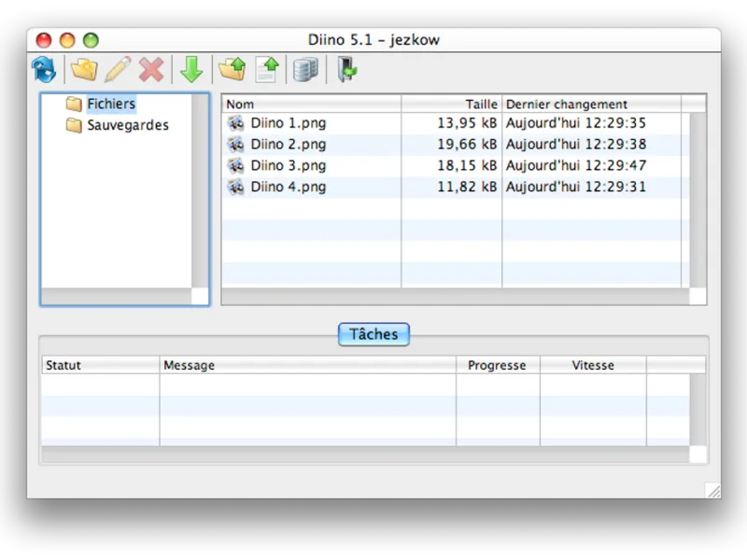Click the blue refresh icon in toolbar
Viewport: 747px width, 560px height.
point(44,69)
